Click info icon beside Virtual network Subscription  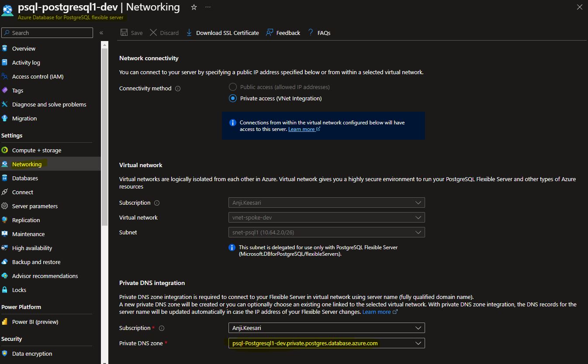[x=157, y=203]
